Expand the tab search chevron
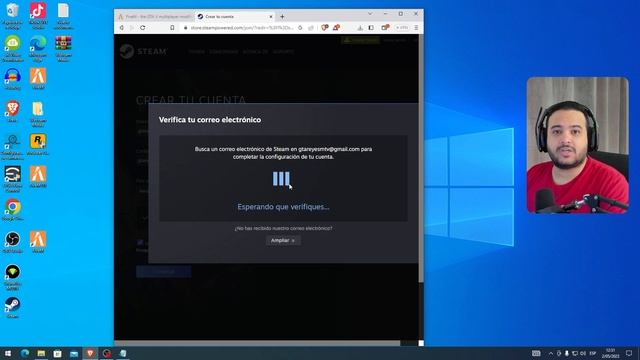 point(370,14)
